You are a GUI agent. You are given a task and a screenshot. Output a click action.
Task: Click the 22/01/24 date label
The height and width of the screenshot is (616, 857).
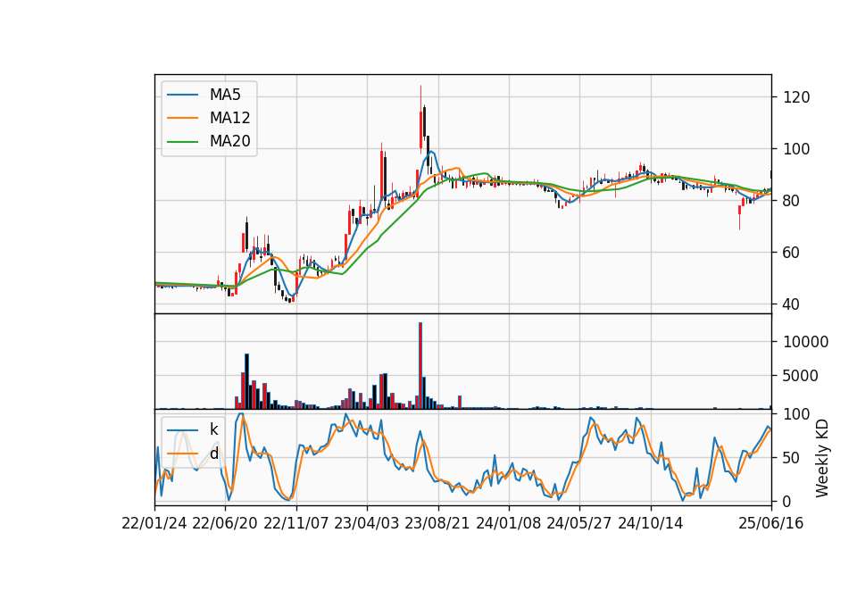point(154,524)
